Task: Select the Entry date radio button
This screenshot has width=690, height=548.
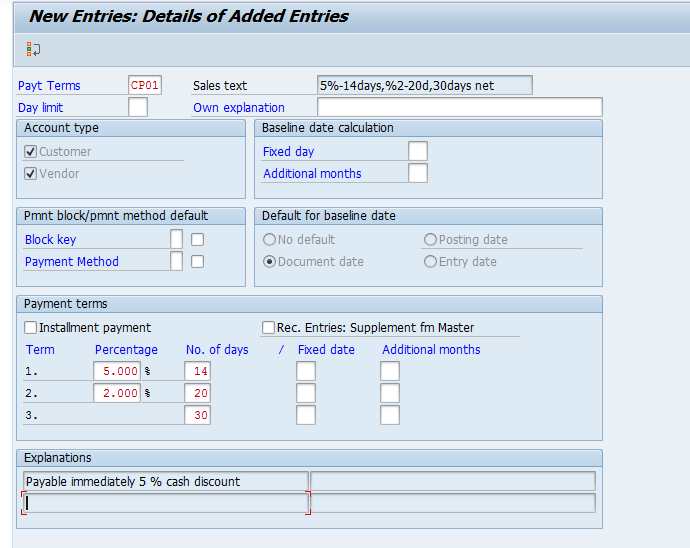Action: (x=430, y=261)
